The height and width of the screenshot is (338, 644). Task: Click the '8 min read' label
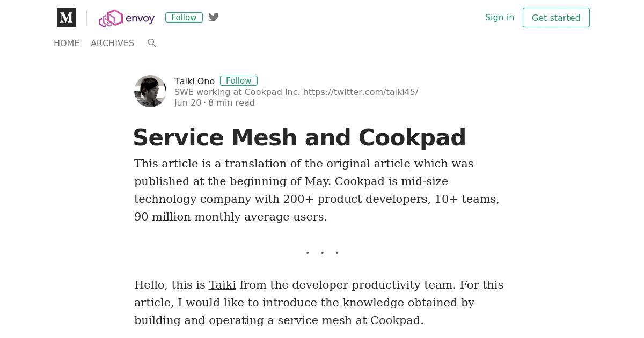tap(231, 102)
